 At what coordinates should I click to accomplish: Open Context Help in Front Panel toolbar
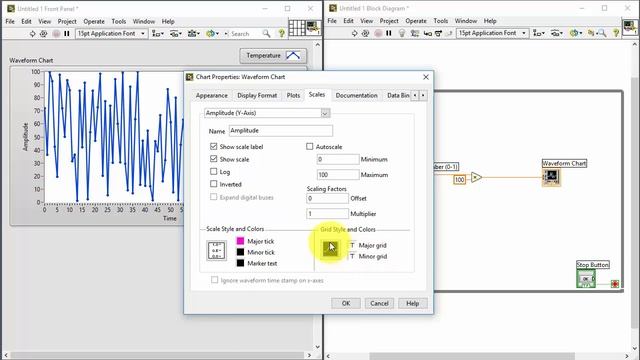click(x=282, y=33)
